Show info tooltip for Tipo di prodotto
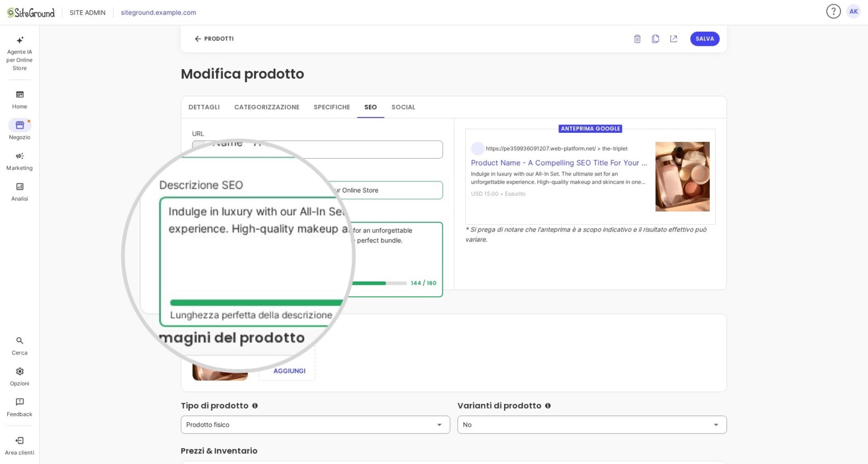 [255, 405]
